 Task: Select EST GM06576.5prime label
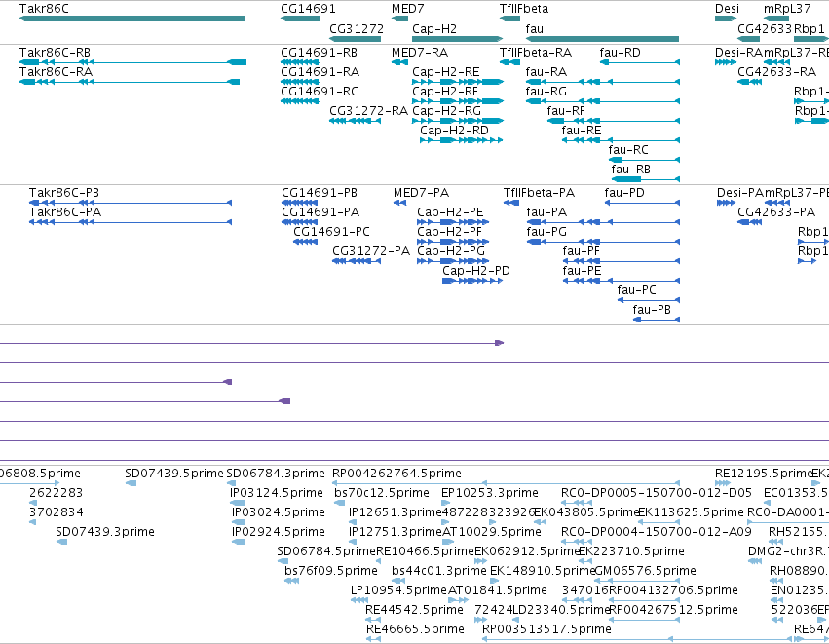click(646, 571)
